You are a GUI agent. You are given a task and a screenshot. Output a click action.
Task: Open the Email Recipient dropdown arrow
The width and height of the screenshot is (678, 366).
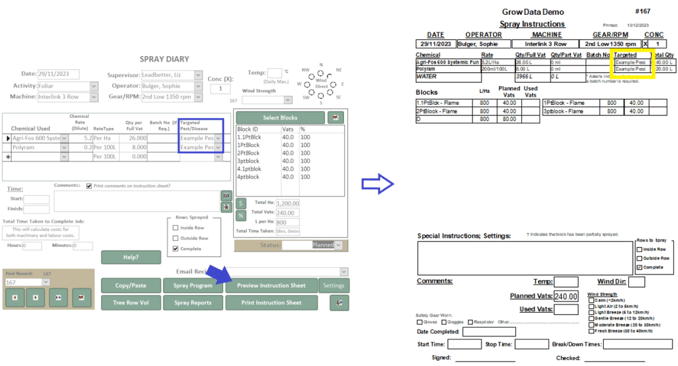(344, 272)
